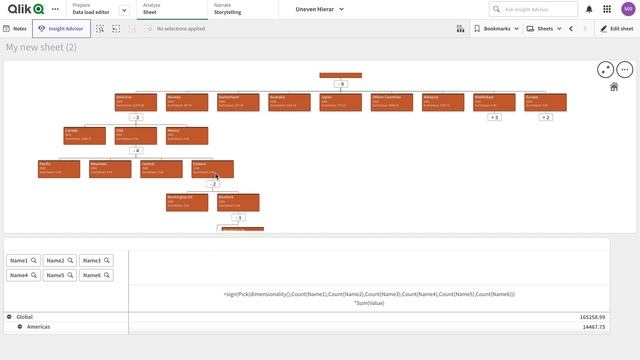Open the notifications bell
Viewport: 640px width, 360px height.
(589, 9)
